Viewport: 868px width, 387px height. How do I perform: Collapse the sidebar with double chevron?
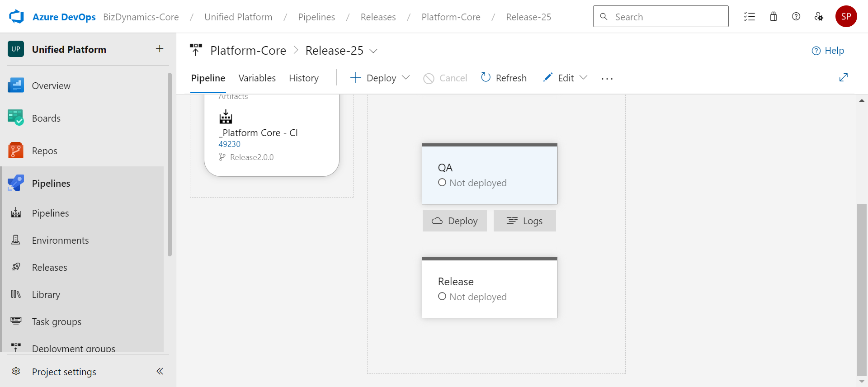click(x=160, y=371)
